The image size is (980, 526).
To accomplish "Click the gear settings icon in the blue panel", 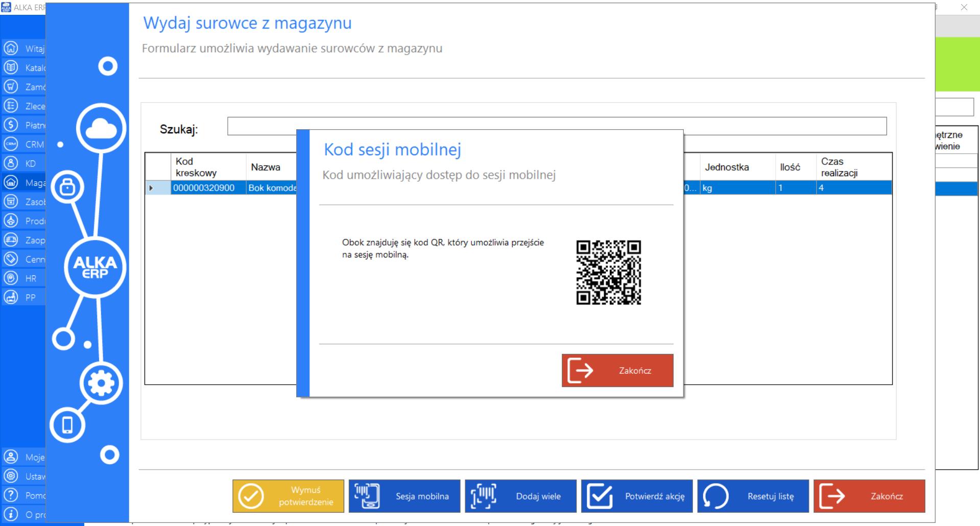I will (101, 383).
